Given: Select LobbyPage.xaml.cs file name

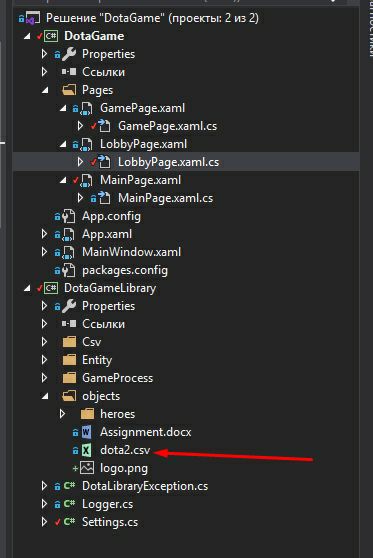Looking at the screenshot, I should click(168, 162).
